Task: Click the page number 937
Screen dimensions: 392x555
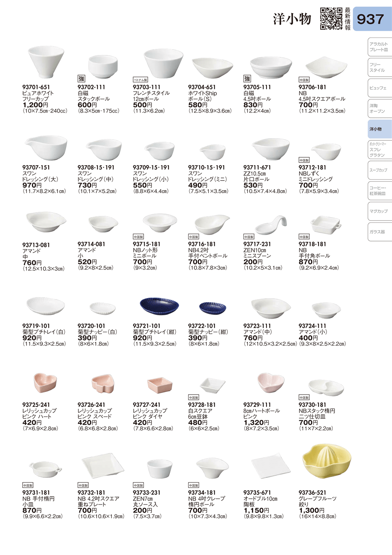Action: [x=371, y=19]
